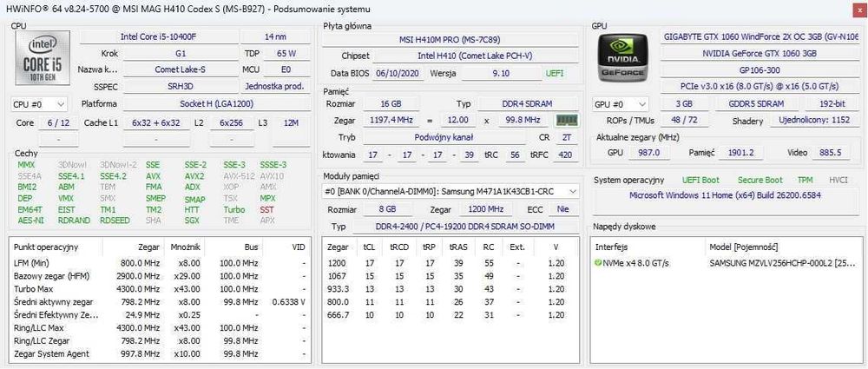Click the 48 / 72 ROPs / TMUs field
Screen dimensions: 868x369
point(682,120)
